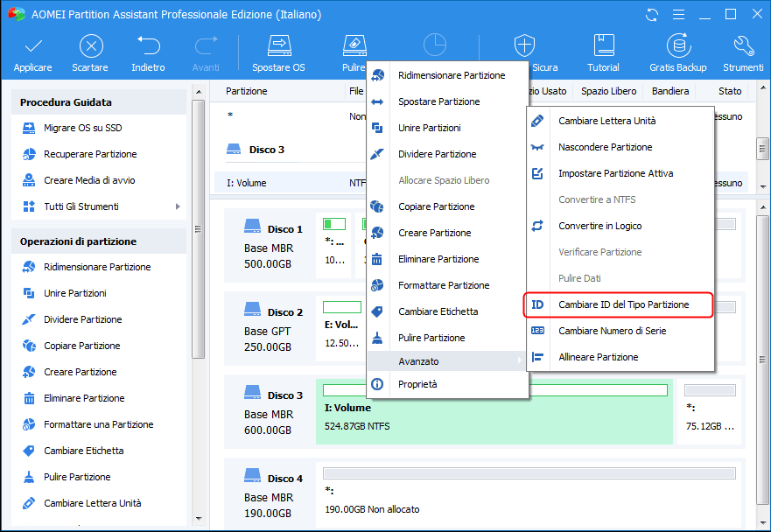Click the Allineare Partizione icon in the submenu

537,358
